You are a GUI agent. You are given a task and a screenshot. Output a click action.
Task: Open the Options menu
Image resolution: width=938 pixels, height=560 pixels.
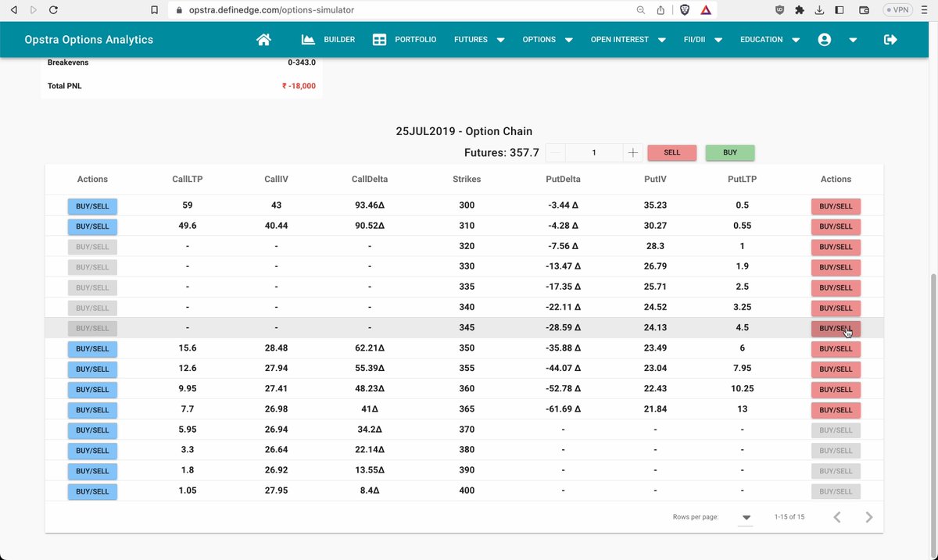[x=546, y=39]
